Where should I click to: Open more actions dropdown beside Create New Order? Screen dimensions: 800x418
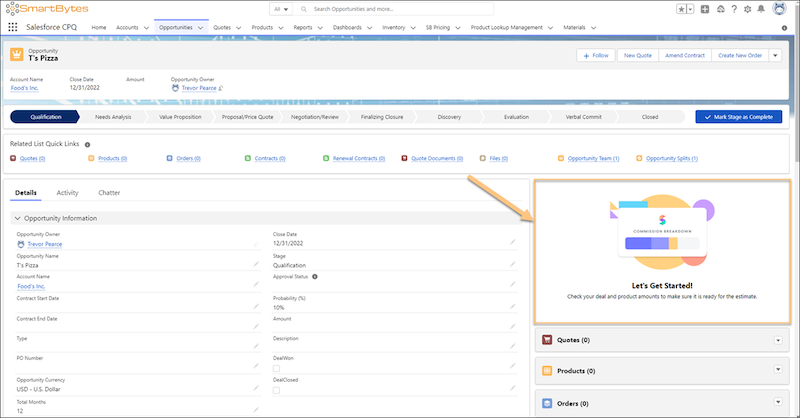click(x=776, y=55)
